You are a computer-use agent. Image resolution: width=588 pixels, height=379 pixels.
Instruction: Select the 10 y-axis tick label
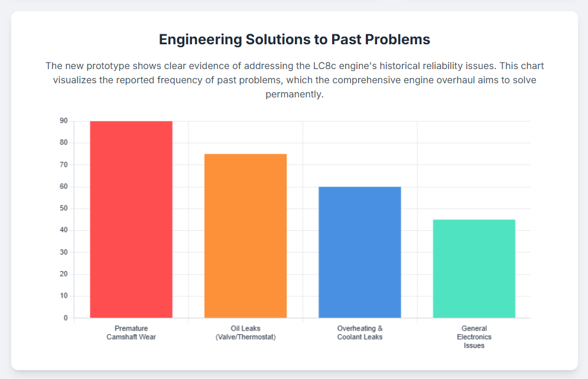pyautogui.click(x=63, y=296)
